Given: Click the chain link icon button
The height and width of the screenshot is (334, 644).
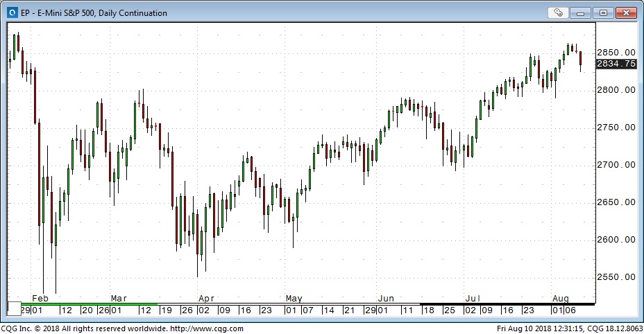Looking at the screenshot, I should tap(558, 12).
